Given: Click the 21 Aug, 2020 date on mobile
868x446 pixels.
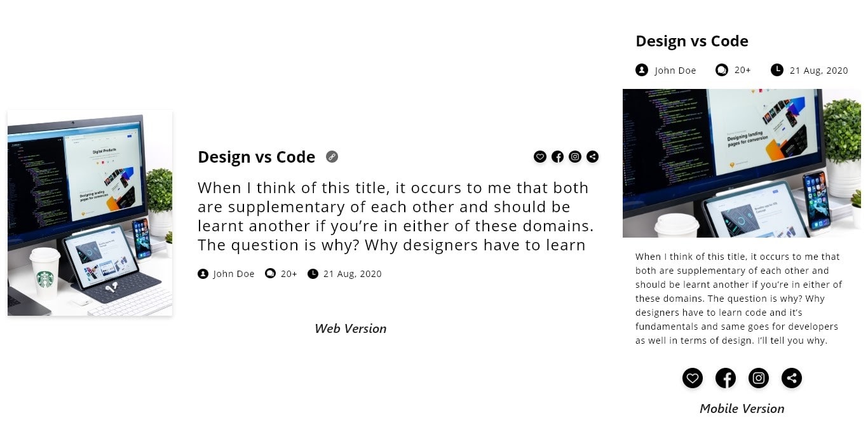Looking at the screenshot, I should 818,70.
